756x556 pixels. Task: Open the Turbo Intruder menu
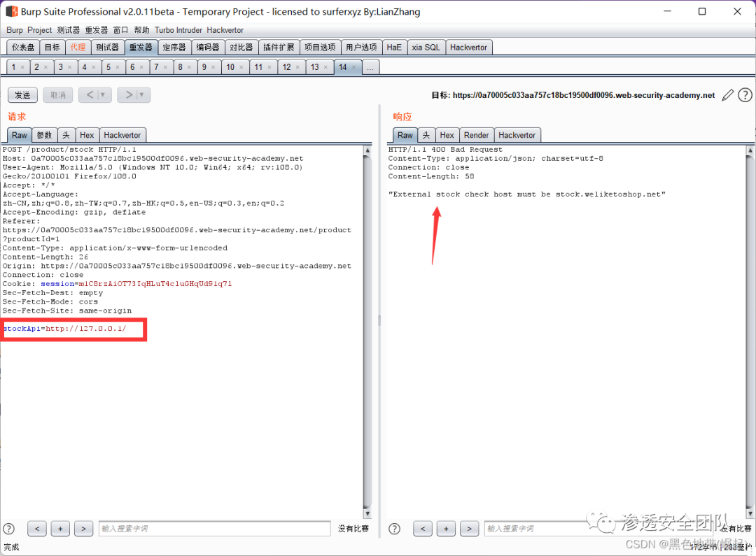[178, 30]
